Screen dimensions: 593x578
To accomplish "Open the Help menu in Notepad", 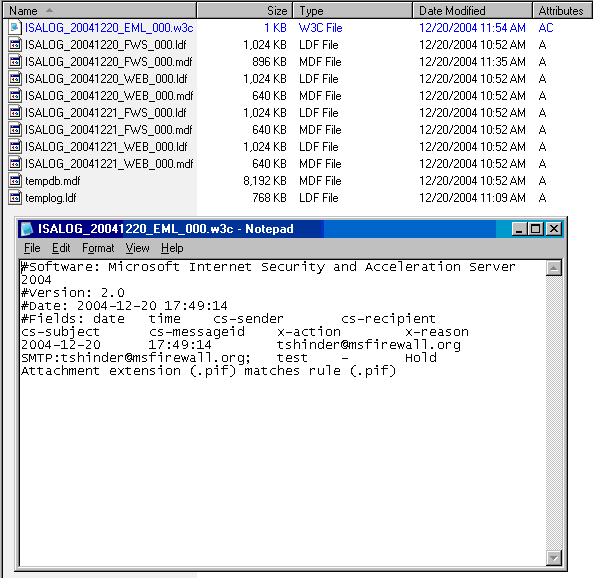I will [172, 248].
